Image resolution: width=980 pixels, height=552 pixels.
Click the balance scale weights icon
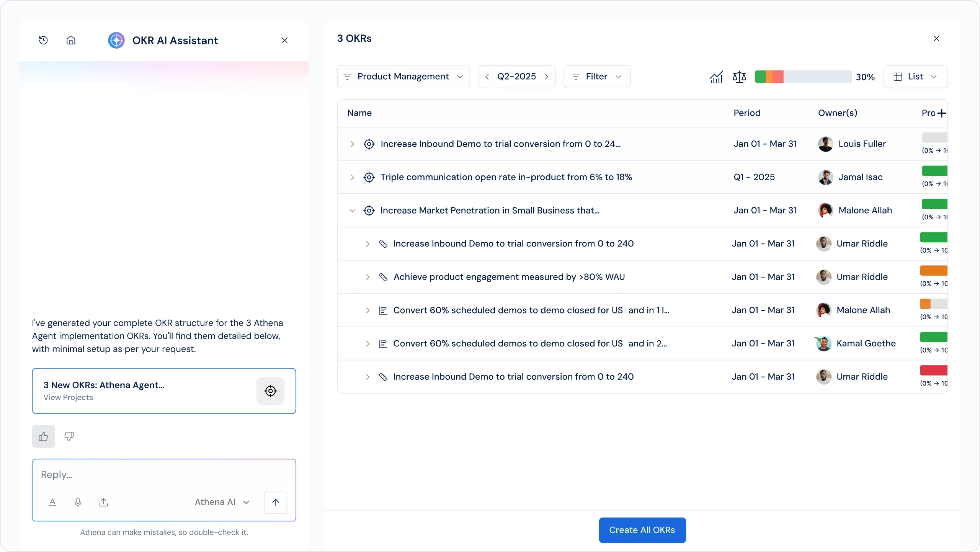tap(739, 77)
